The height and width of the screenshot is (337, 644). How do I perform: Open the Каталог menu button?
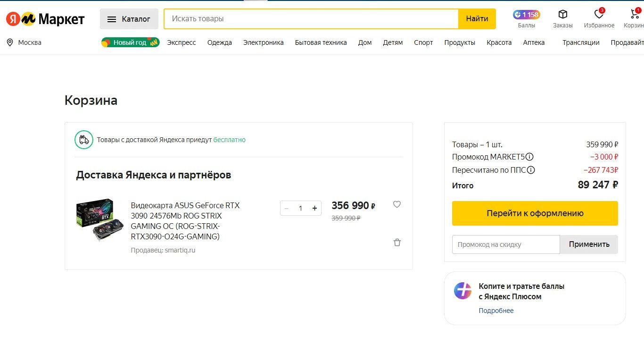coord(129,19)
